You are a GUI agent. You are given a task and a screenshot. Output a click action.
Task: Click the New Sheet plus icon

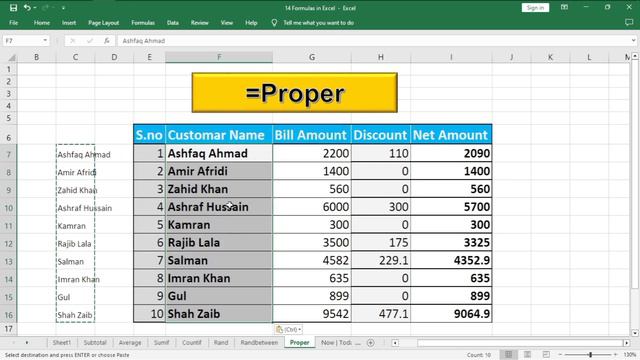370,343
